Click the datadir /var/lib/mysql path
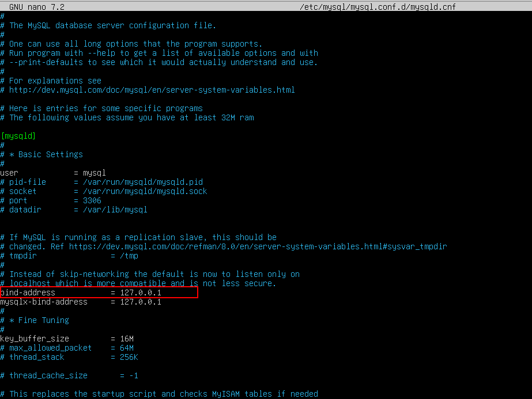This screenshot has height=399, width=532. (x=111, y=210)
